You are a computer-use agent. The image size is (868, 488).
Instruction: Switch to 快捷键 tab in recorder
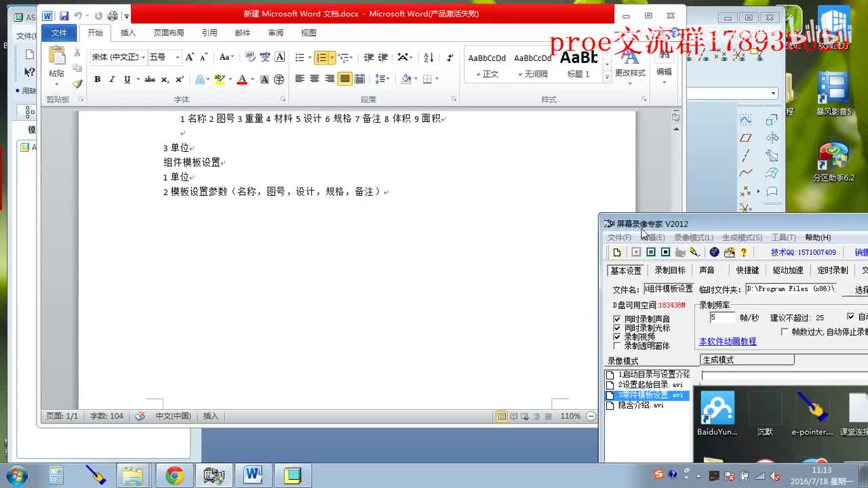pos(747,270)
